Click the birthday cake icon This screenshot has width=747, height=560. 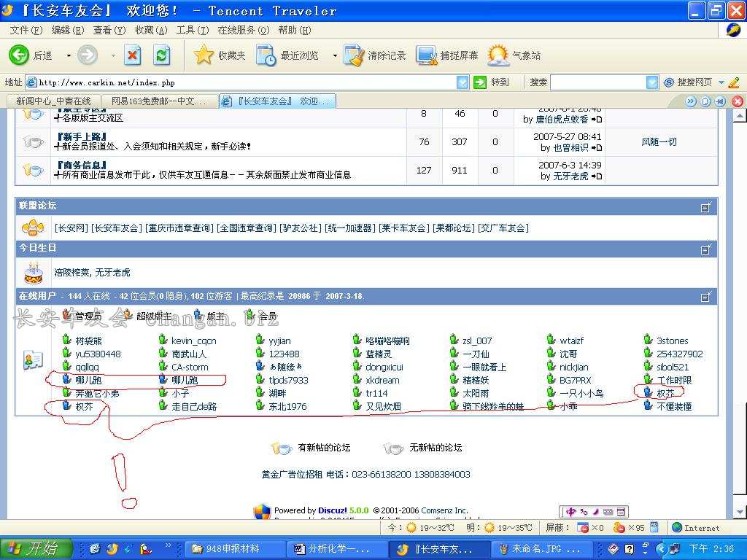(34, 273)
